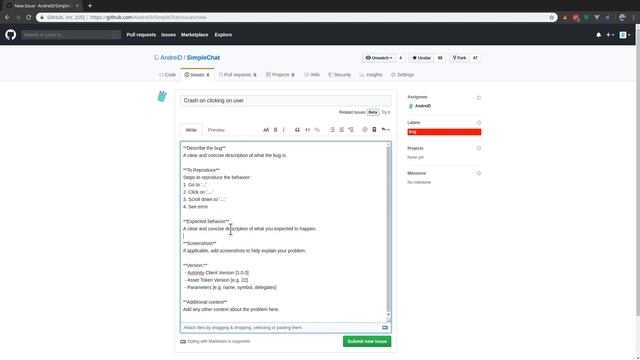Edit Assignees with the gear icon
Image resolution: width=640 pixels, height=360 pixels.
click(479, 98)
